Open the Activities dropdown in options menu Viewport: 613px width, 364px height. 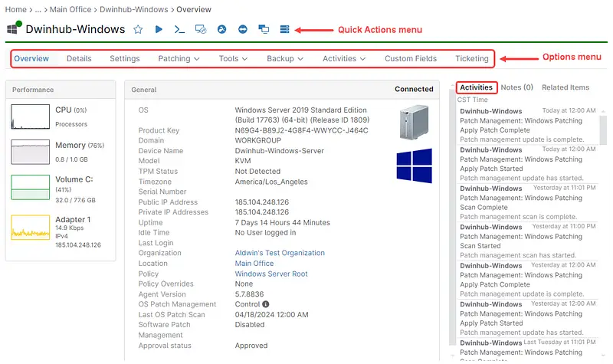pyautogui.click(x=344, y=58)
